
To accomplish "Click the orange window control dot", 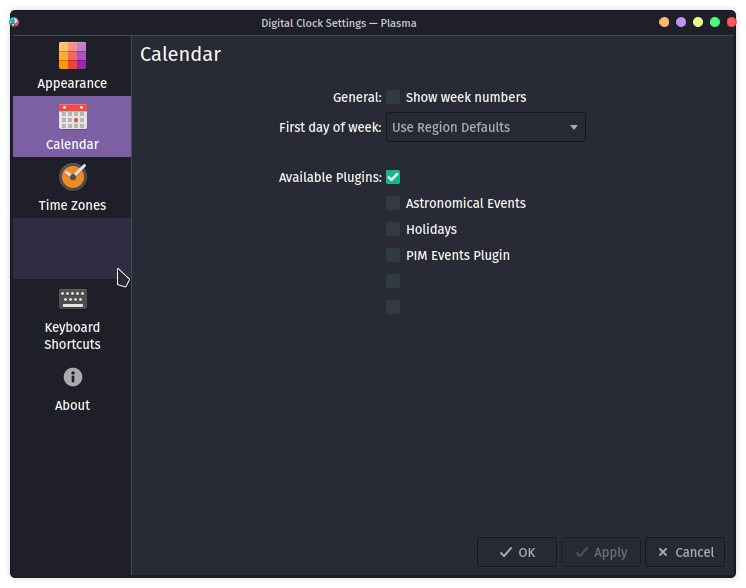I will (664, 22).
